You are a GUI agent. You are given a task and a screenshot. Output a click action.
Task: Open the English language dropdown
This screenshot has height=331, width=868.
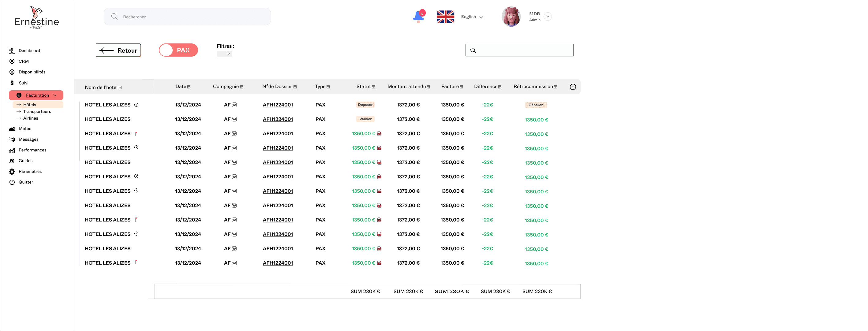tap(472, 17)
